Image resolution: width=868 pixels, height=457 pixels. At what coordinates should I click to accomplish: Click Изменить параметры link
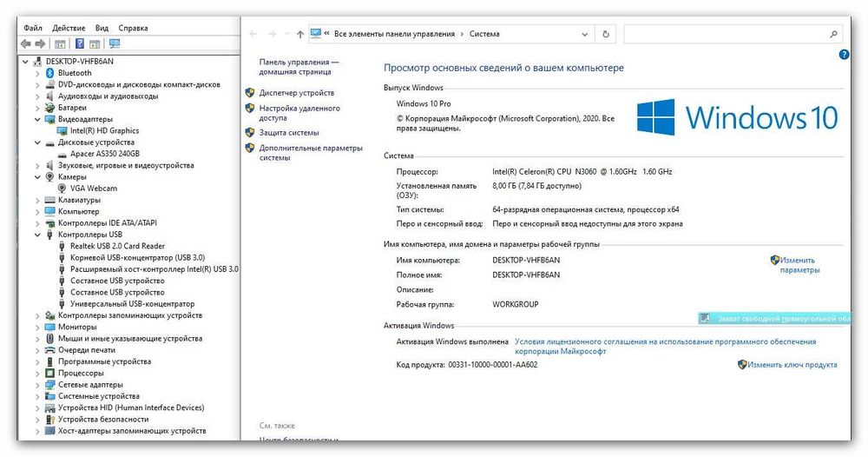(799, 265)
